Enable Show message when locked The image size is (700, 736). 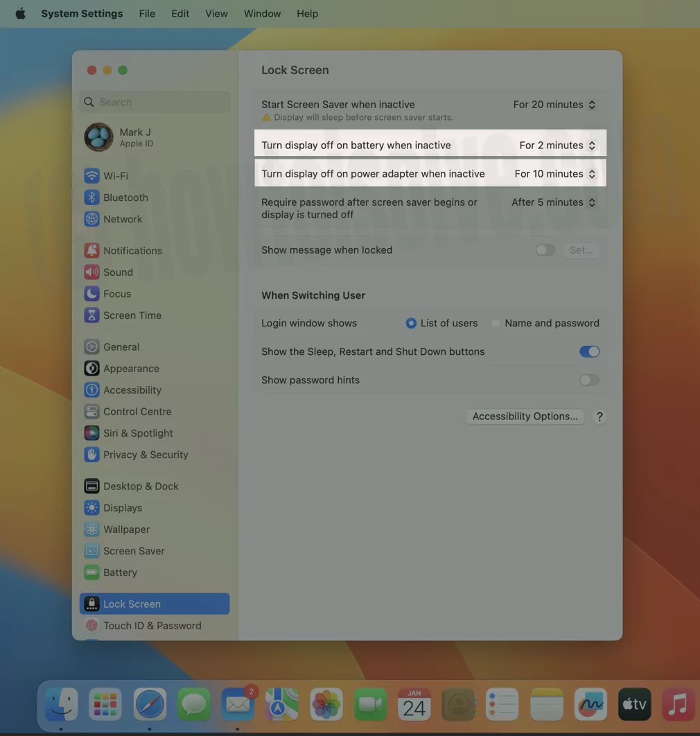click(x=545, y=249)
